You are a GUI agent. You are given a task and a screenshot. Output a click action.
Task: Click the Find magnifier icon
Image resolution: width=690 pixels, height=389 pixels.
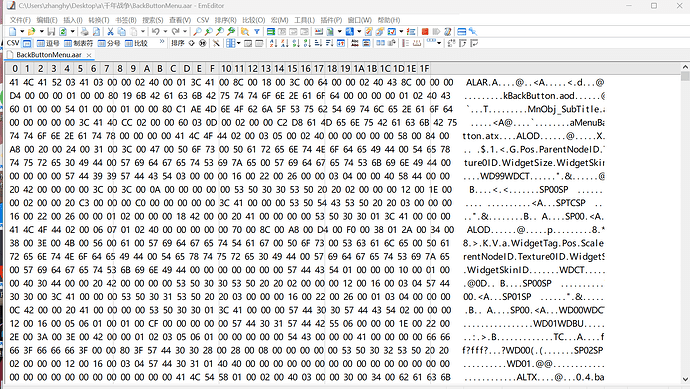[x=198, y=32]
